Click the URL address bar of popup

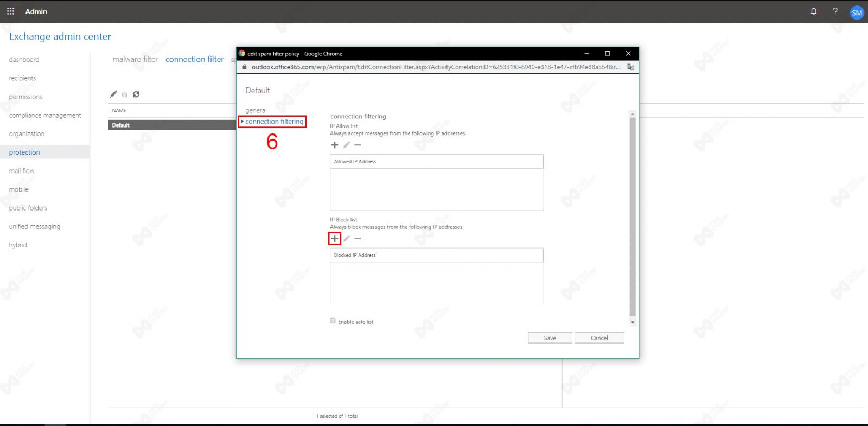436,67
